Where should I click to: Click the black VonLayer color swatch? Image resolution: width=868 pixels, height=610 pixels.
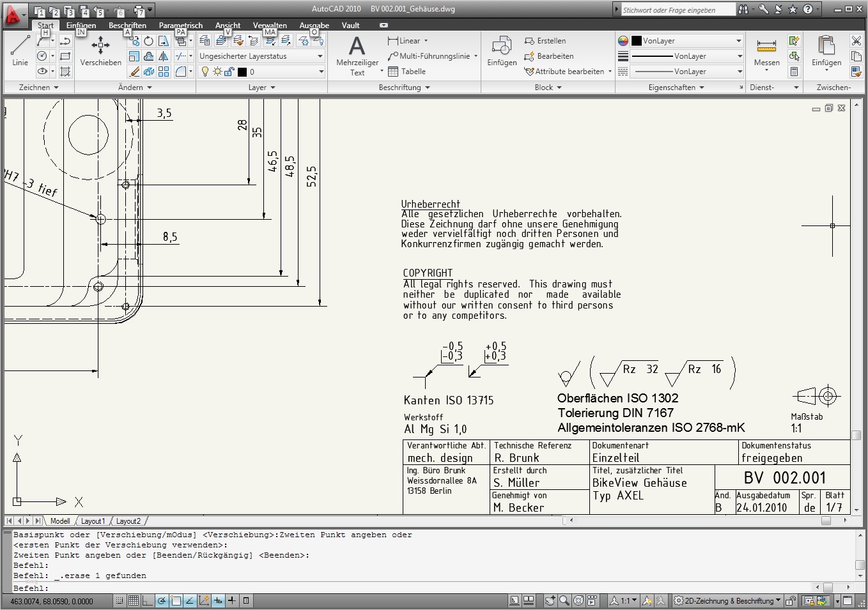pos(635,40)
